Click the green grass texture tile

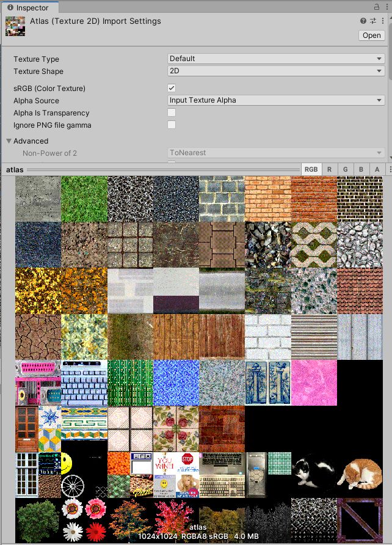tap(84, 199)
